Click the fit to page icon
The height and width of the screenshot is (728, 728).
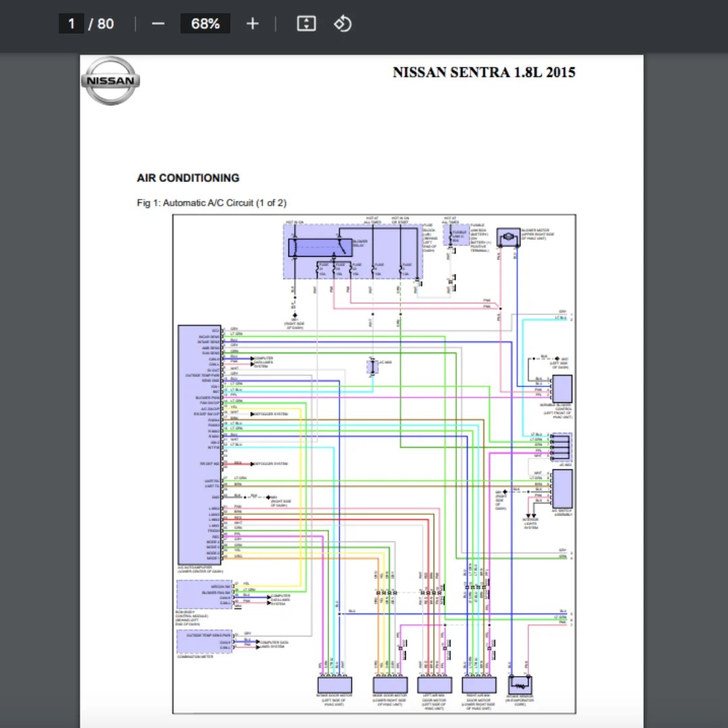point(307,24)
